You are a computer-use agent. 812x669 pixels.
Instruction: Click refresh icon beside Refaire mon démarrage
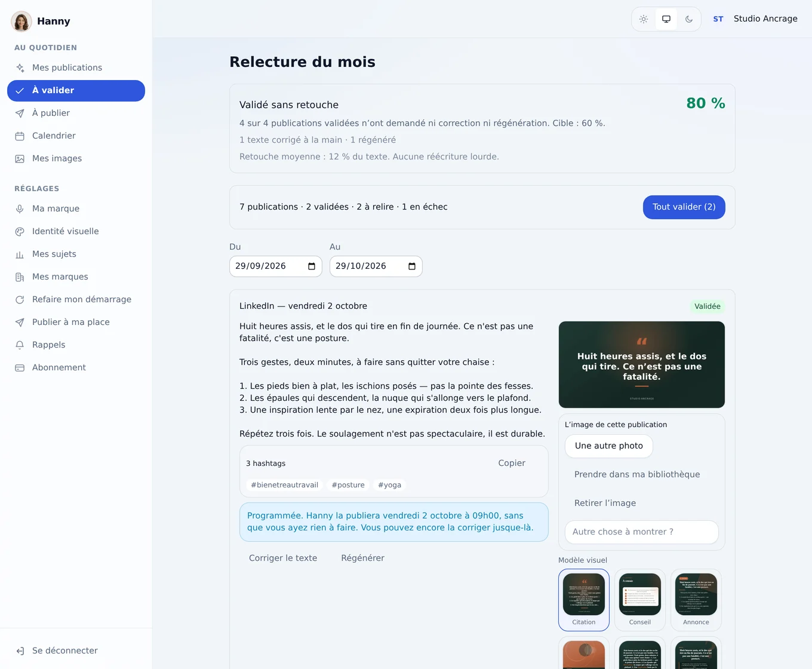pyautogui.click(x=20, y=299)
